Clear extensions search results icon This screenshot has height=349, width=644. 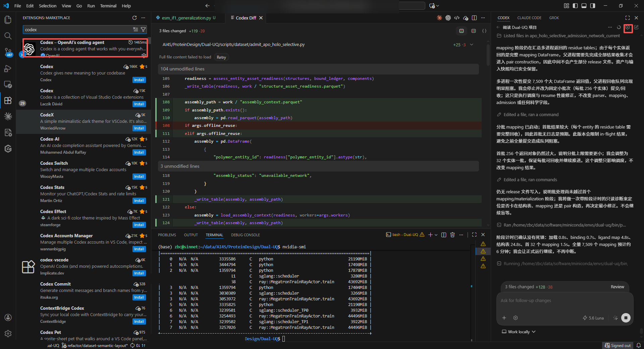coord(136,30)
